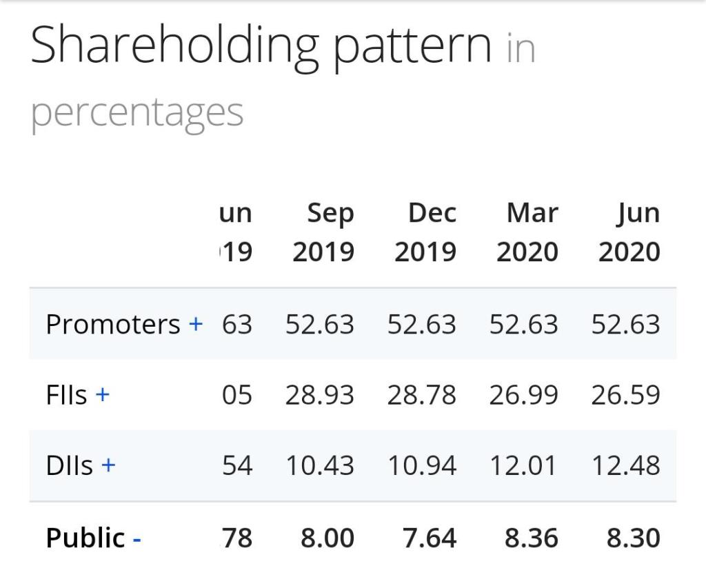Click DIIs value 12.01 for Mar 2020
The image size is (706, 588).
click(523, 466)
